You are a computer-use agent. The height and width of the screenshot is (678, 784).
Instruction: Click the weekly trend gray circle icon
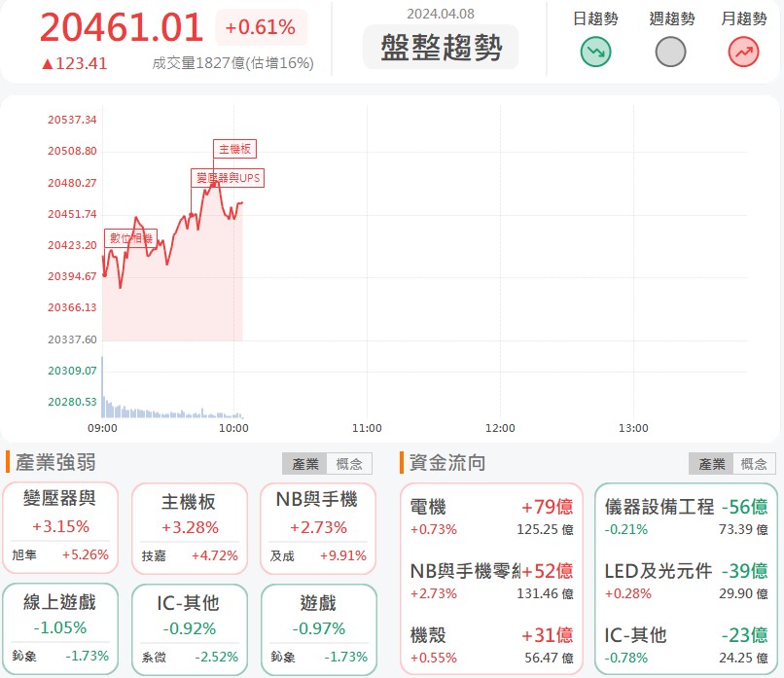(x=670, y=52)
